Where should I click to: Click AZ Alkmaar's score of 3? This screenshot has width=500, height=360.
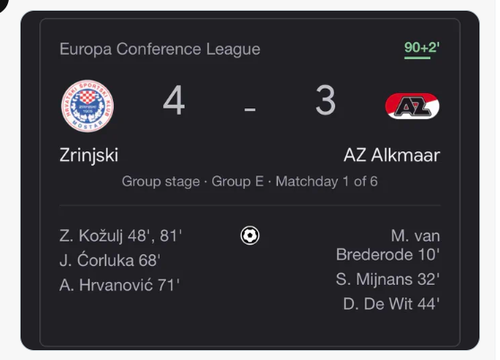tap(326, 100)
